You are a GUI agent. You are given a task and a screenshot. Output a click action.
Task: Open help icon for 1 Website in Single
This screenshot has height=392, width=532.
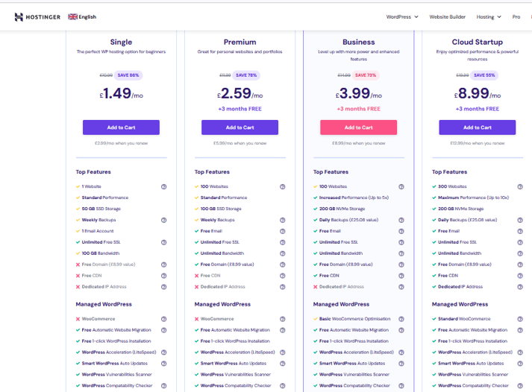coord(164,186)
